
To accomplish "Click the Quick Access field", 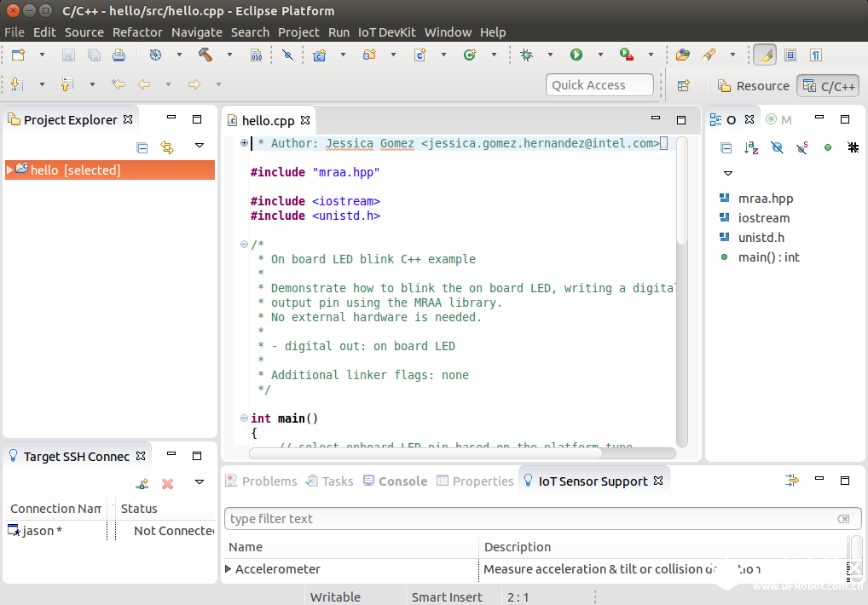I will pyautogui.click(x=599, y=85).
